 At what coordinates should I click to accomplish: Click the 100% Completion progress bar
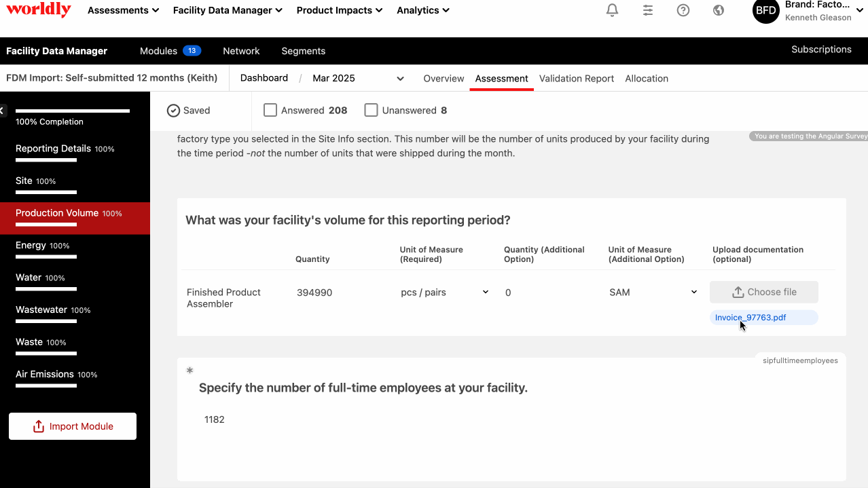coord(73,111)
